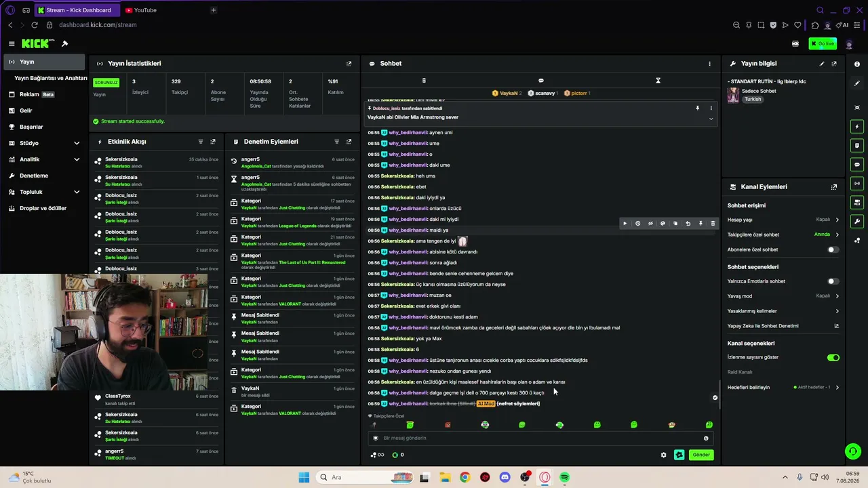Click the trash icon in the chat toolbar
The height and width of the screenshot is (488, 868).
coord(424,81)
